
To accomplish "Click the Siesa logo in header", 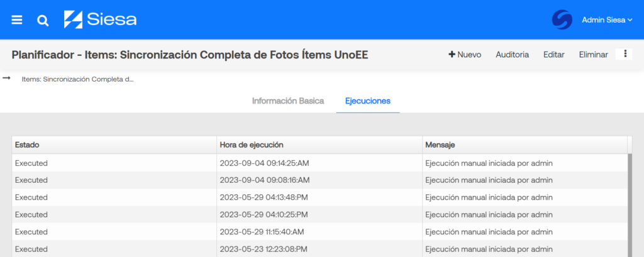I will point(100,19).
